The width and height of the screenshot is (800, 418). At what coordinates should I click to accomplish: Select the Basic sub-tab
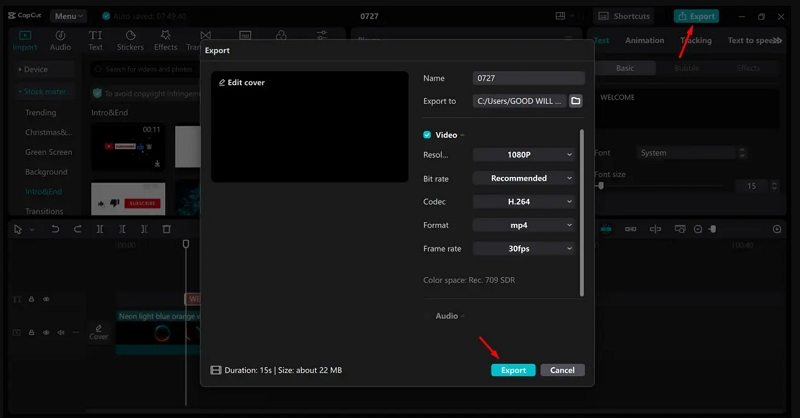625,68
